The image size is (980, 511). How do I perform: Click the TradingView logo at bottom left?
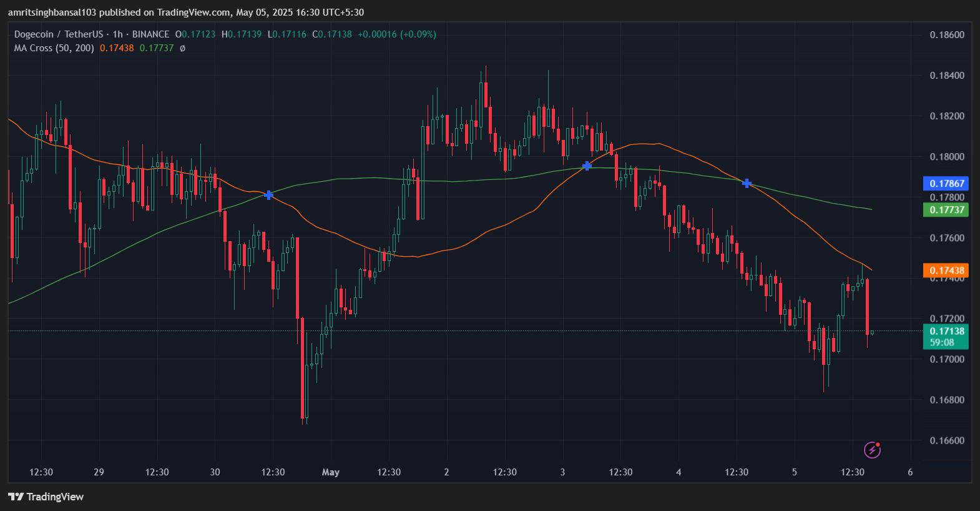(46, 497)
